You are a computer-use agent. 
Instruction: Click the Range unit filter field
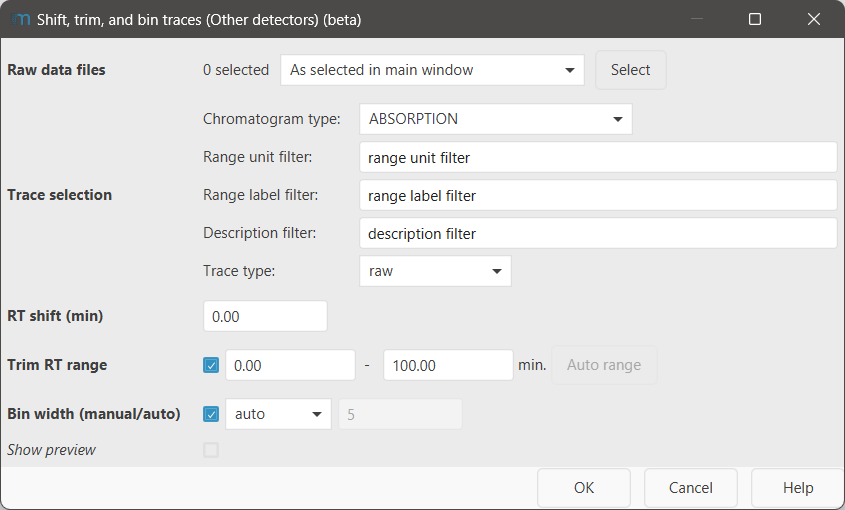tap(597, 158)
